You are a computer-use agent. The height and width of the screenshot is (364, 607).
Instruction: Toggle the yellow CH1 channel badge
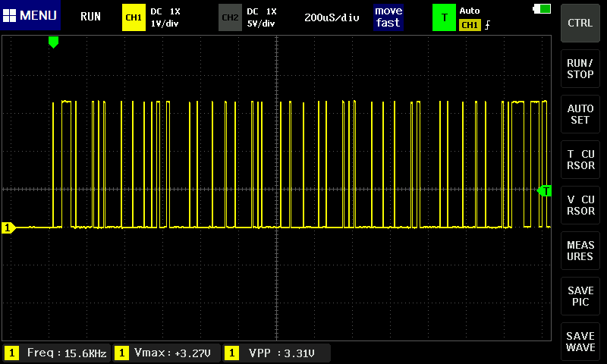click(x=133, y=17)
